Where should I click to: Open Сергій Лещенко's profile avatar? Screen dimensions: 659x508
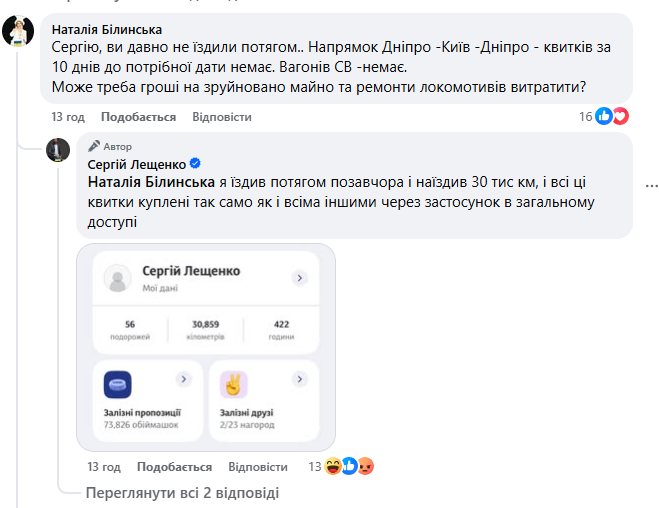click(x=58, y=151)
